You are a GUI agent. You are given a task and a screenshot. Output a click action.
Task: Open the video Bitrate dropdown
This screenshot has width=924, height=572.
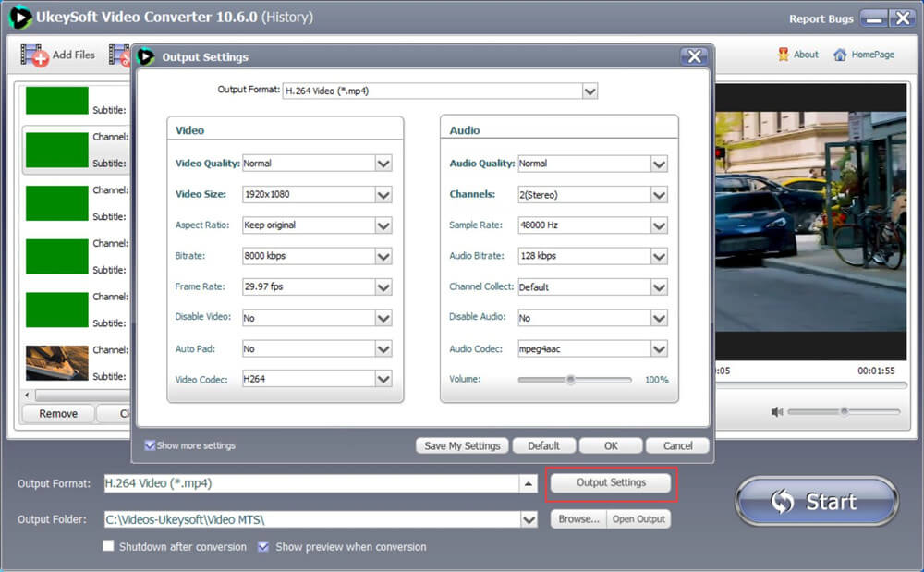(x=317, y=256)
